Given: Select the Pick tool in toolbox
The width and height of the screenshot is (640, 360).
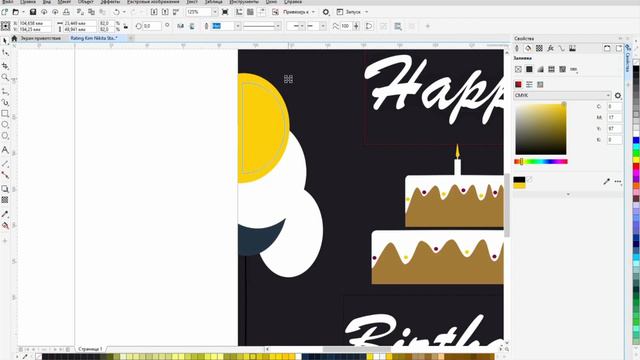Looking at the screenshot, I should (x=5, y=41).
